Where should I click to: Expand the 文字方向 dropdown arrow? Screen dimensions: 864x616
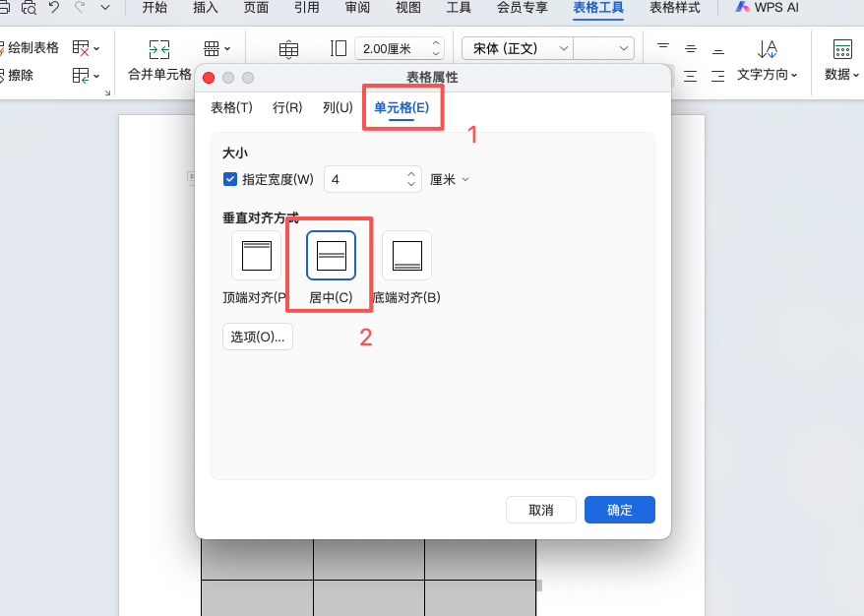point(794,76)
